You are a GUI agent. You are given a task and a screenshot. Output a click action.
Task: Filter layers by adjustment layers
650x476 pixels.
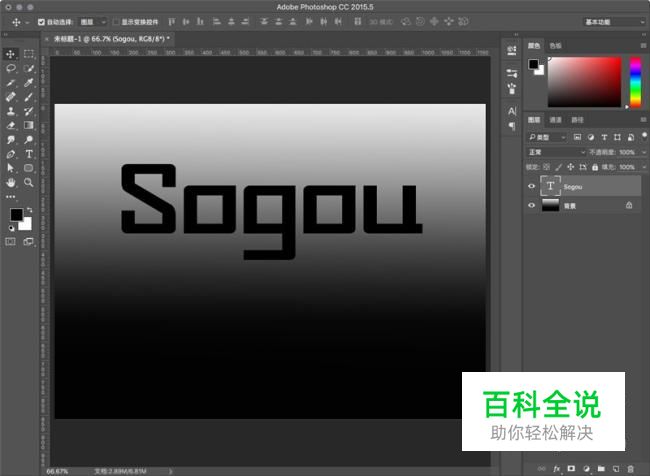591,137
